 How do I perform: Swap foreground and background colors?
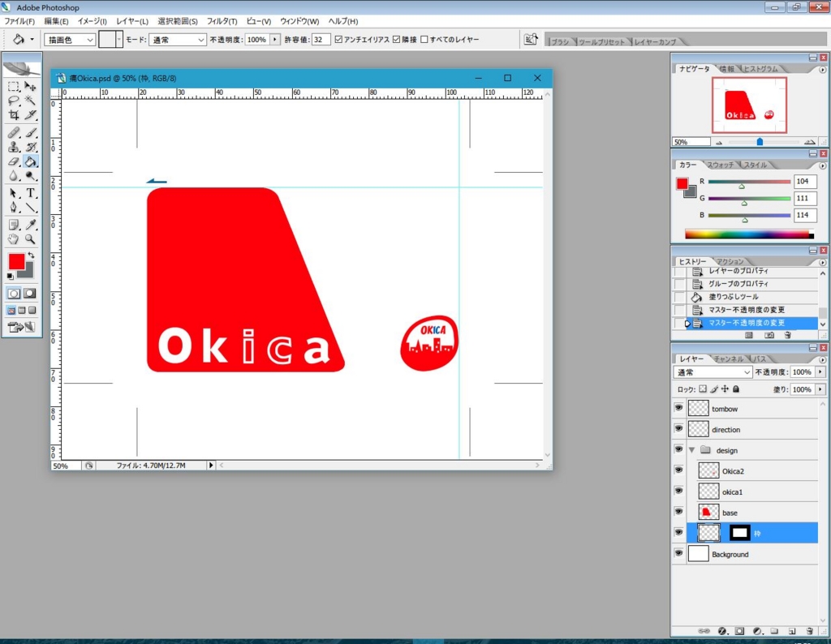click(32, 255)
